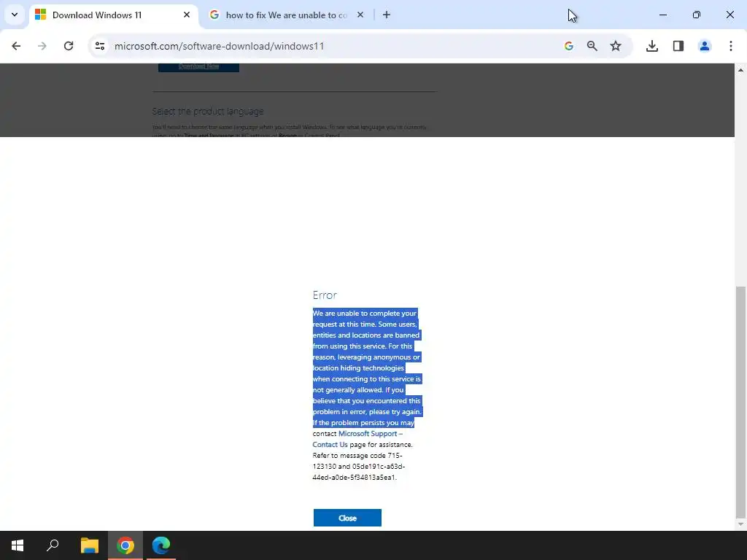
Task: Restore down the Chrome window
Action: pyautogui.click(x=696, y=15)
